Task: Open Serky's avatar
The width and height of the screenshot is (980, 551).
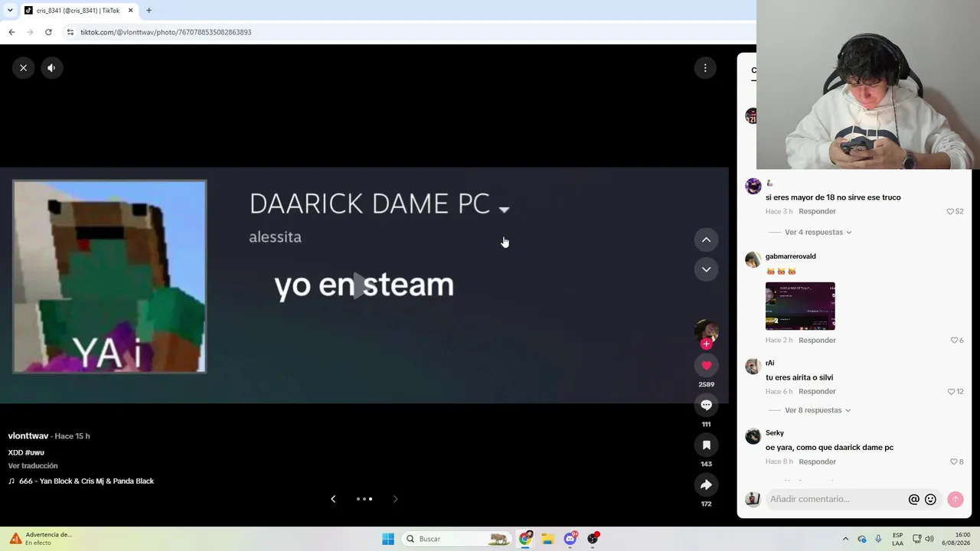Action: coord(753,436)
